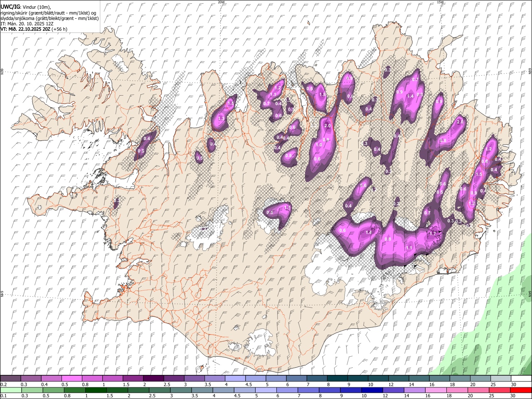Viewport: 532px width, 399px height.
Task: Click the 'rigning/skúrir' legend description line
Action: pos(48,13)
